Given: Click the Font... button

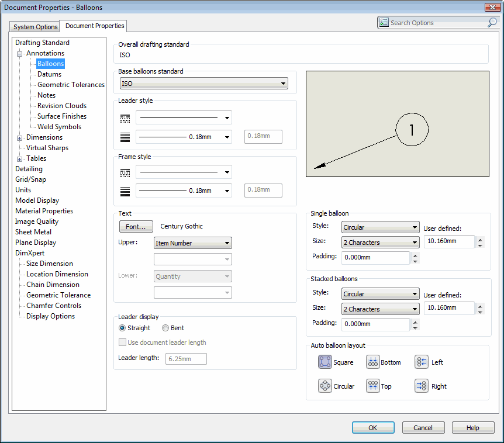Looking at the screenshot, I should coord(136,227).
